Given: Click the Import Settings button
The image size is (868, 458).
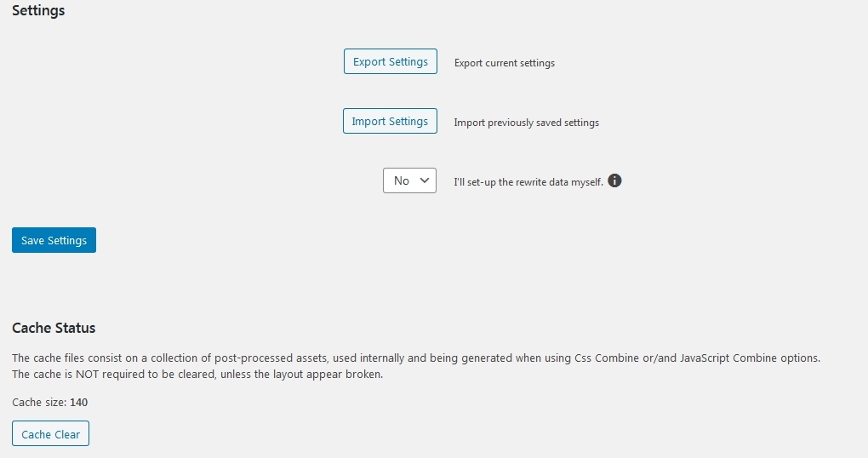Looking at the screenshot, I should click(x=390, y=121).
